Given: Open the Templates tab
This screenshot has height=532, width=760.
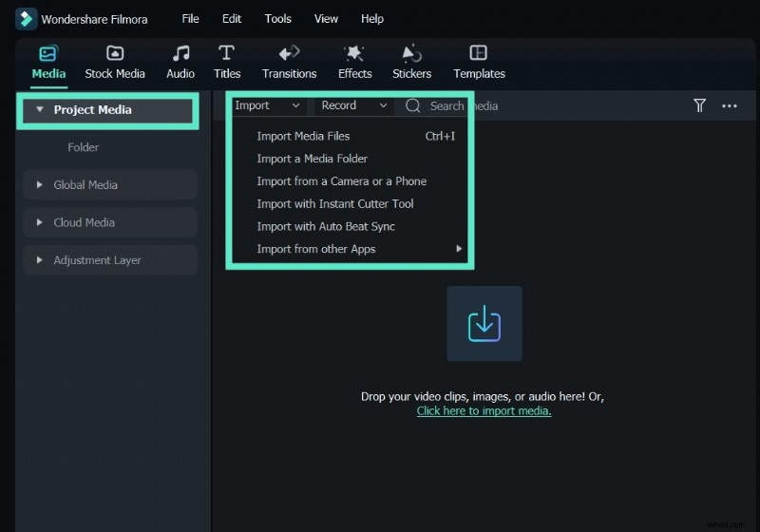Looking at the screenshot, I should pos(479,62).
